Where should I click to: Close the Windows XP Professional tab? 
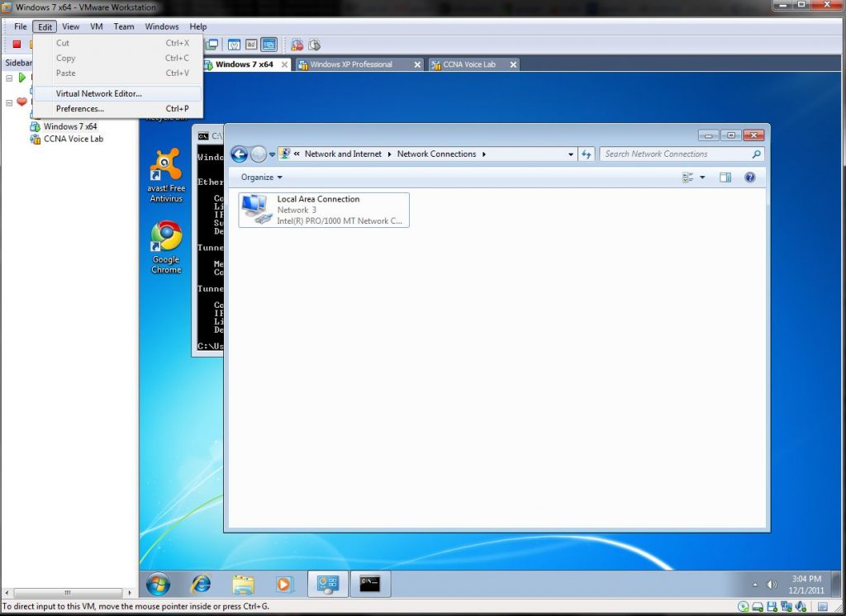[417, 64]
